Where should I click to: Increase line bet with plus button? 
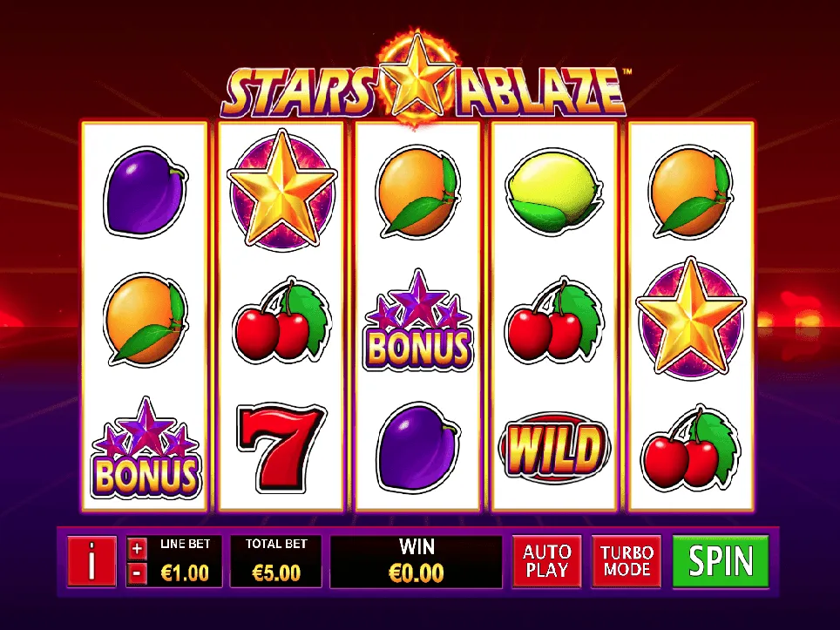(137, 549)
